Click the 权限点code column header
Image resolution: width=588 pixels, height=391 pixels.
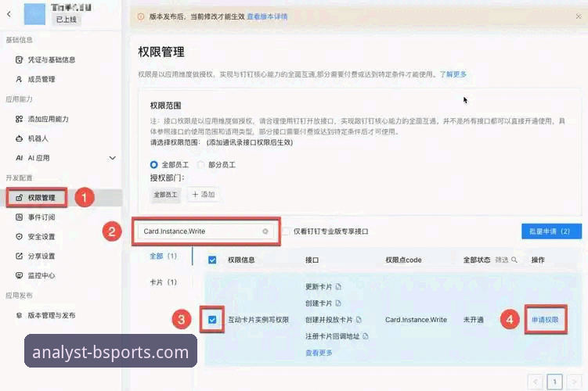click(x=403, y=260)
